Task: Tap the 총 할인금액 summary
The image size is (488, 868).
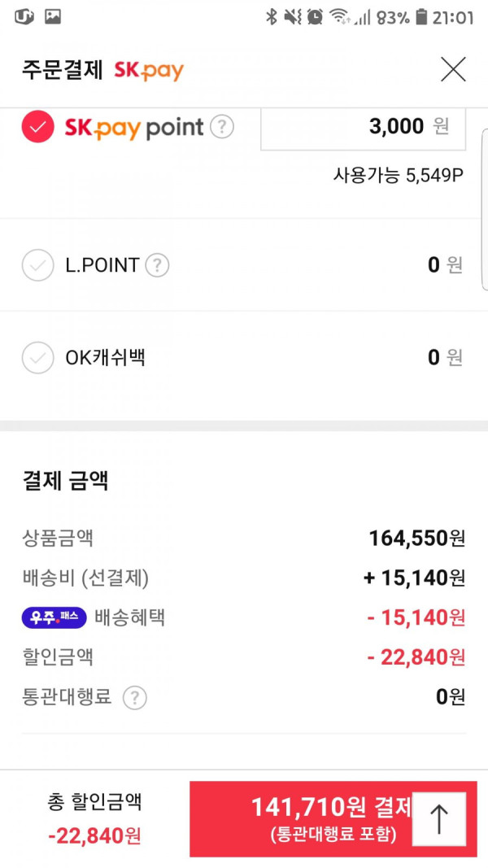Action: tap(94, 819)
